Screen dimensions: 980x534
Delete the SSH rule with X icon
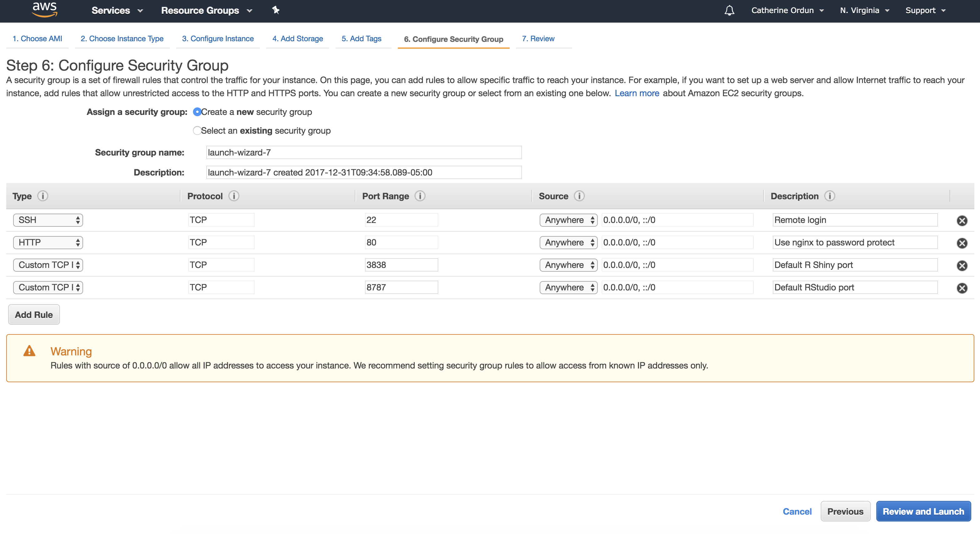click(x=962, y=220)
